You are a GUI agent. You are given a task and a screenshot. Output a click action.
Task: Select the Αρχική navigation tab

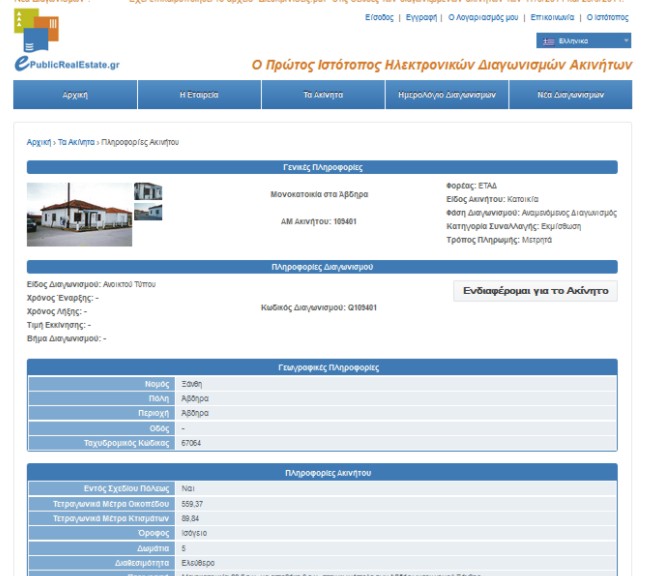pos(75,95)
